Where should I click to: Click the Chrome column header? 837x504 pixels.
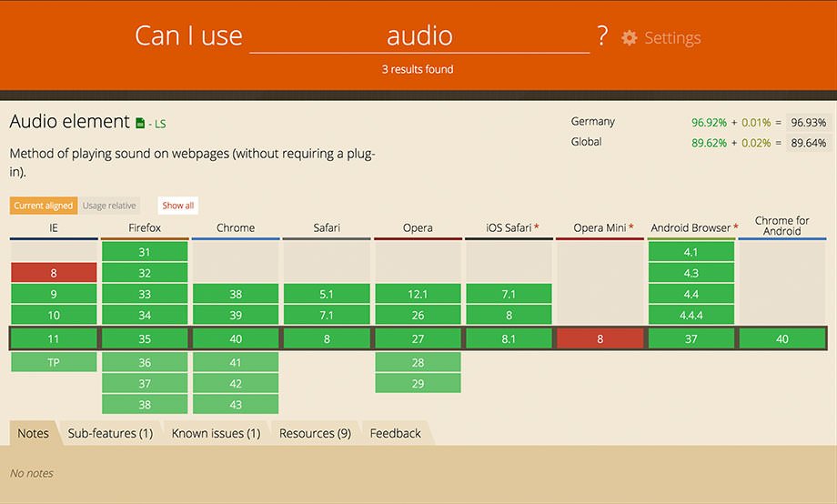[x=236, y=228]
